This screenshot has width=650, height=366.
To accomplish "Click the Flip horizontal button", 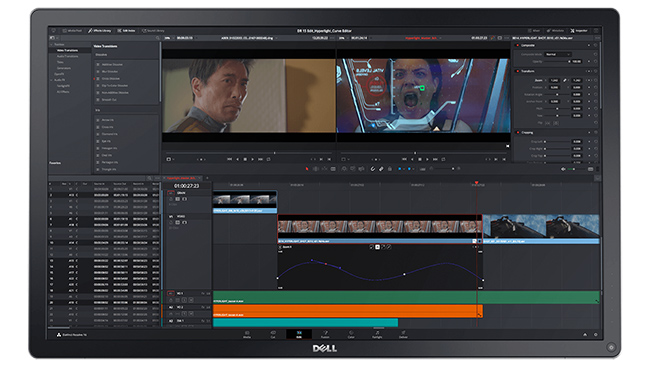I will point(548,123).
